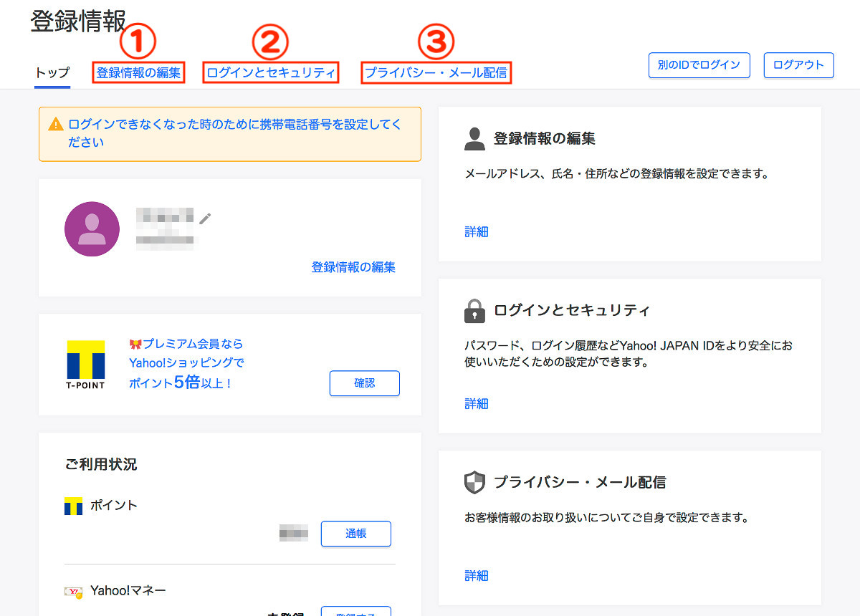The image size is (860, 616).
Task: Click the ログインとセキュリティ card heading
Action: pyautogui.click(x=572, y=311)
